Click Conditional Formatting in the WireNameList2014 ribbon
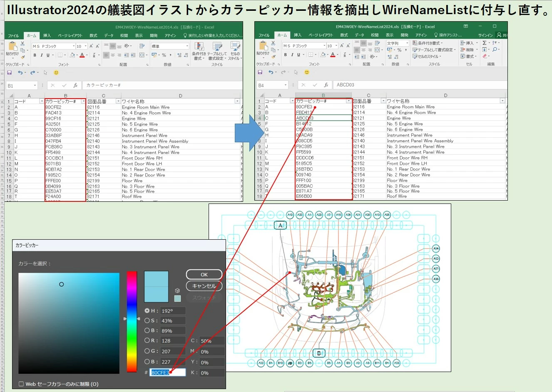 [199, 51]
